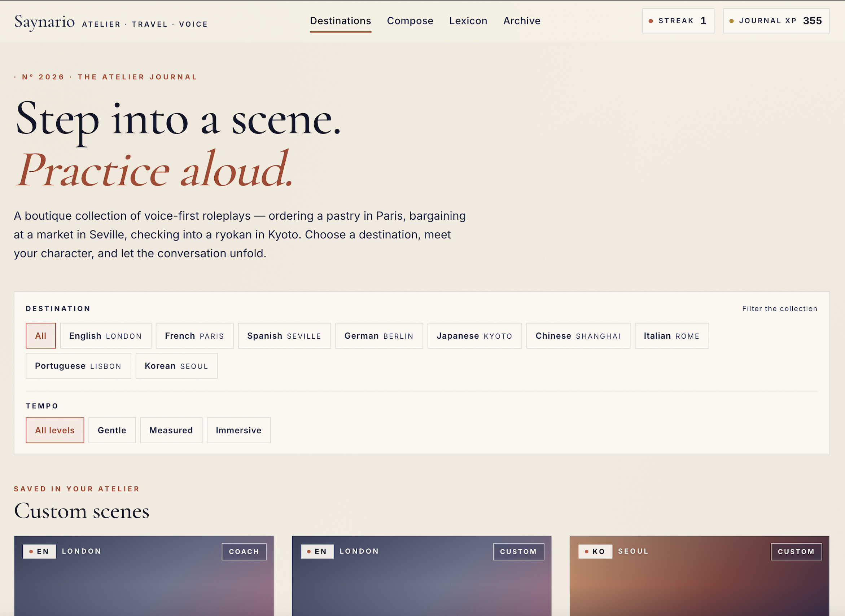Click the COACH tag on the first scene
845x616 pixels.
(244, 551)
